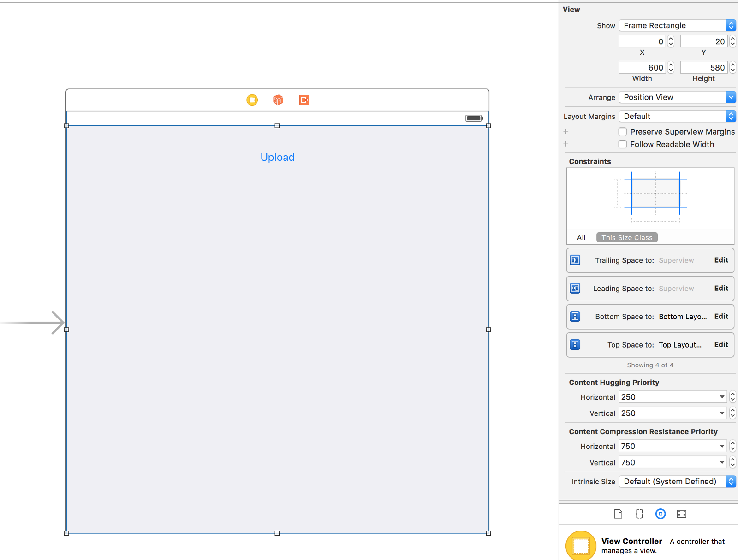Image resolution: width=738 pixels, height=560 pixels.
Task: Click Content Hugging Vertical stepper
Action: (x=733, y=413)
